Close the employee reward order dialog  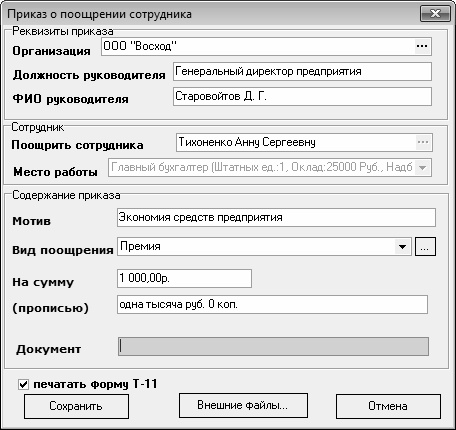coord(435,14)
